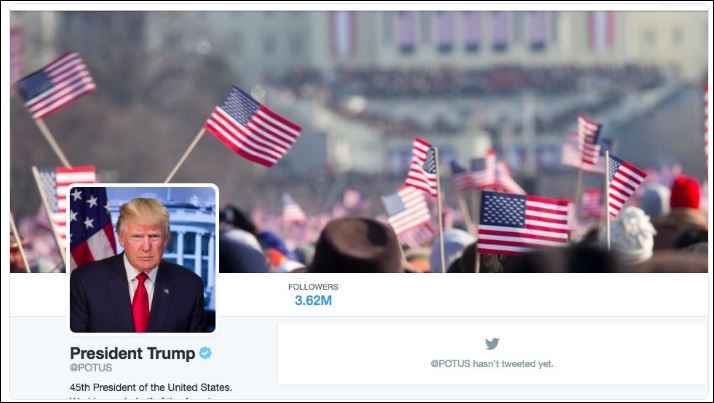Click the blue verified badge beside President Trump
714x403 pixels.
click(205, 353)
